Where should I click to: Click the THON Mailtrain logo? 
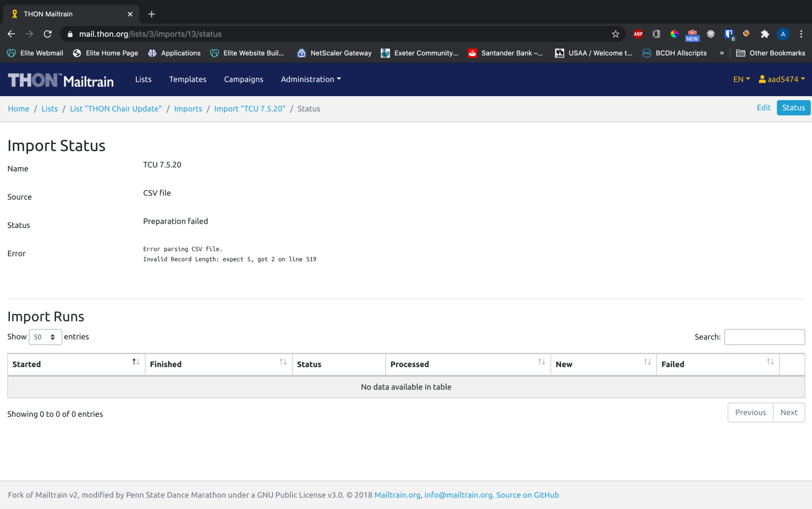click(x=61, y=80)
